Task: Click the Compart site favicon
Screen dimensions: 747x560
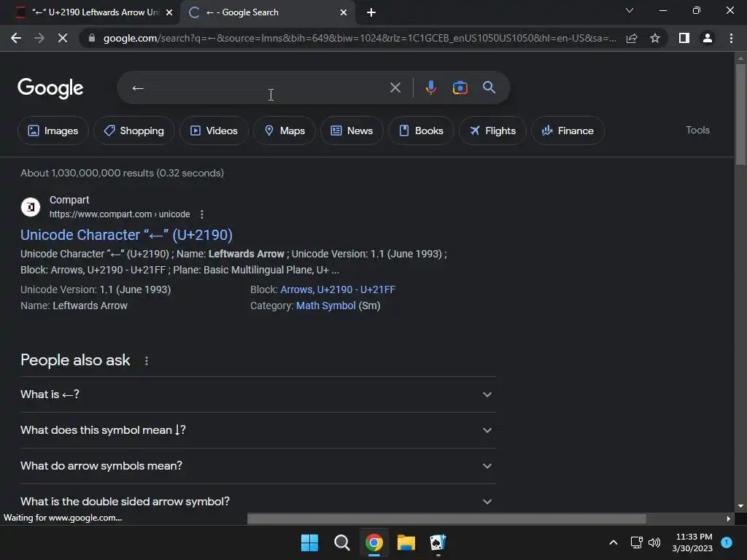Action: (x=31, y=207)
